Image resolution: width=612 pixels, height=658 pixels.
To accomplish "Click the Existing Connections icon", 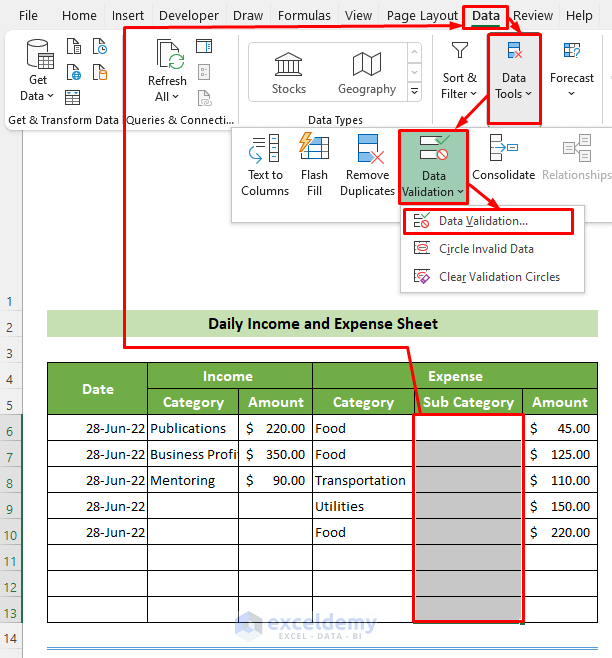I will [x=100, y=72].
